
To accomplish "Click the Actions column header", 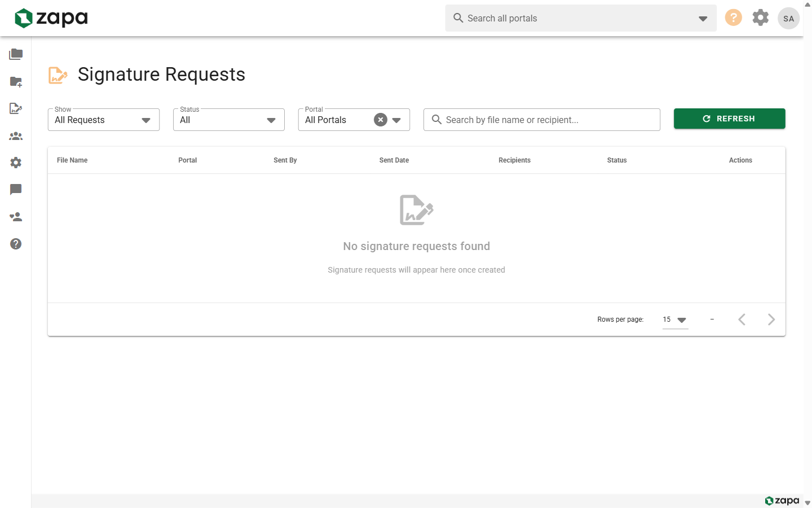I will click(740, 160).
